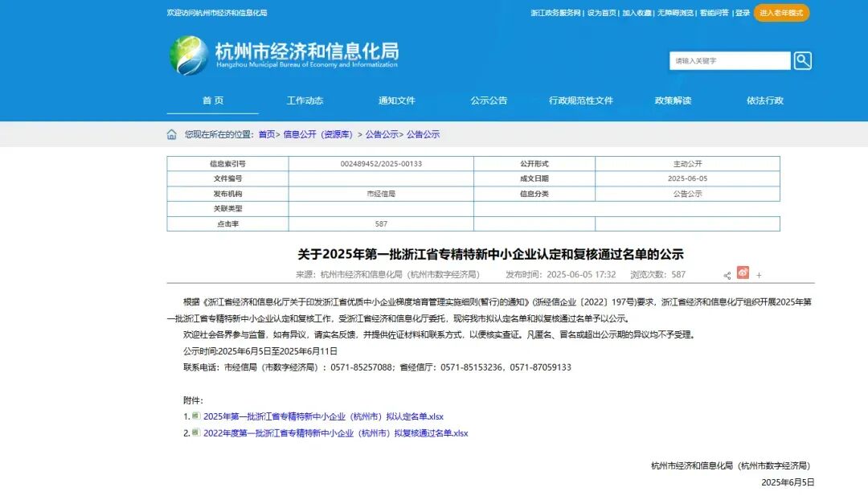Download the 2025年第一批 拟认定名单.xlsx attachment
Screen dimensions: 868x504
tap(323, 416)
